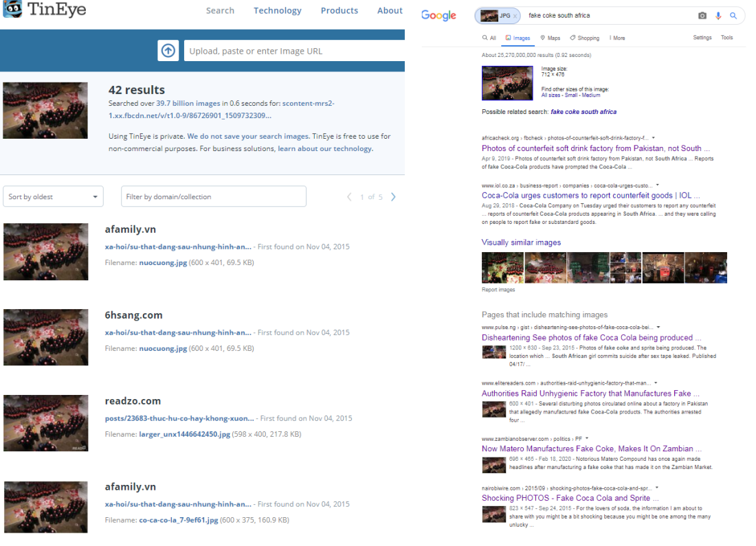Click 'All sizes' image size link

coord(551,95)
